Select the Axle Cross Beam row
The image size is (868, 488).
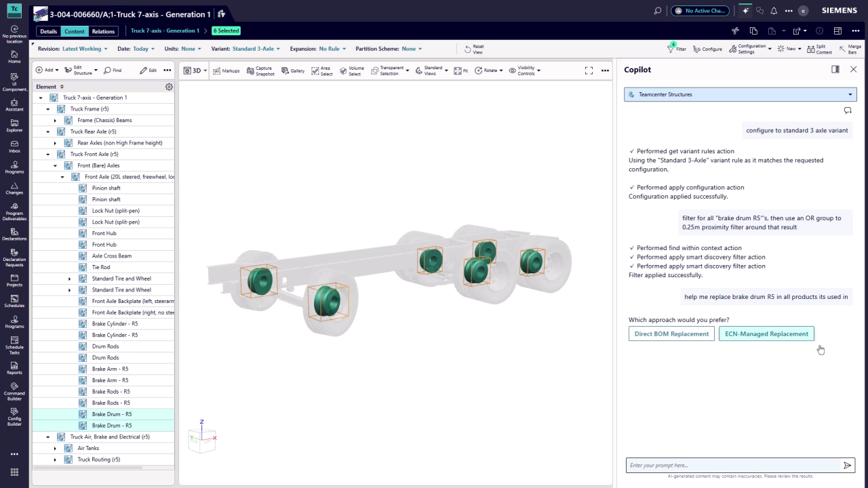[103, 256]
